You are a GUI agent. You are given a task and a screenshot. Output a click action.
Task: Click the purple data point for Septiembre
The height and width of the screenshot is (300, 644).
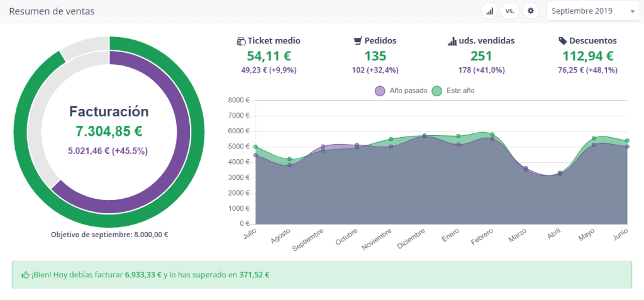(x=323, y=147)
